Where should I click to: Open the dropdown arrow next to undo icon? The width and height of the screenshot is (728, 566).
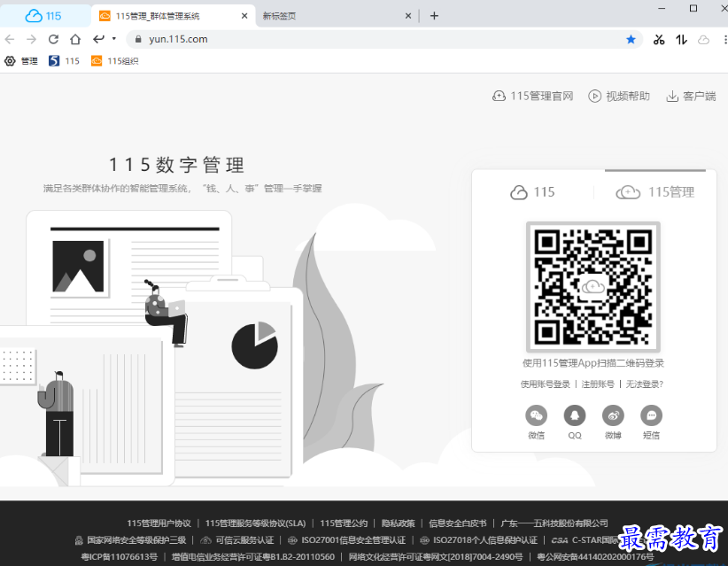(113, 39)
